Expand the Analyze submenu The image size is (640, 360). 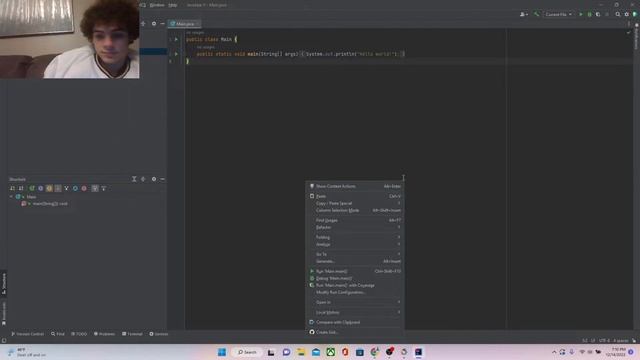tap(355, 244)
